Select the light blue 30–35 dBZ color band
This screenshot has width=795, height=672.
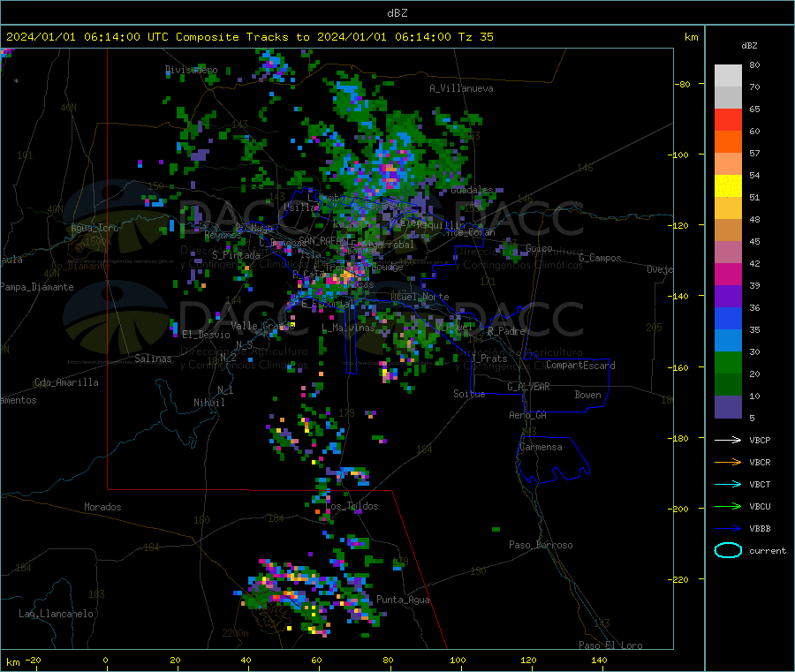(728, 341)
